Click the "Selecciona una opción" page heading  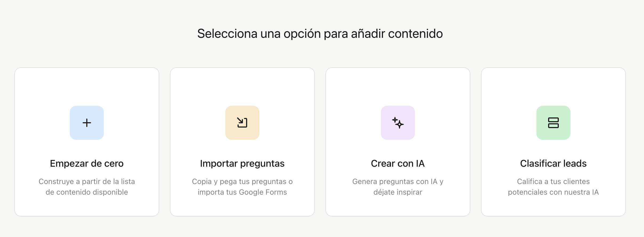tap(320, 34)
